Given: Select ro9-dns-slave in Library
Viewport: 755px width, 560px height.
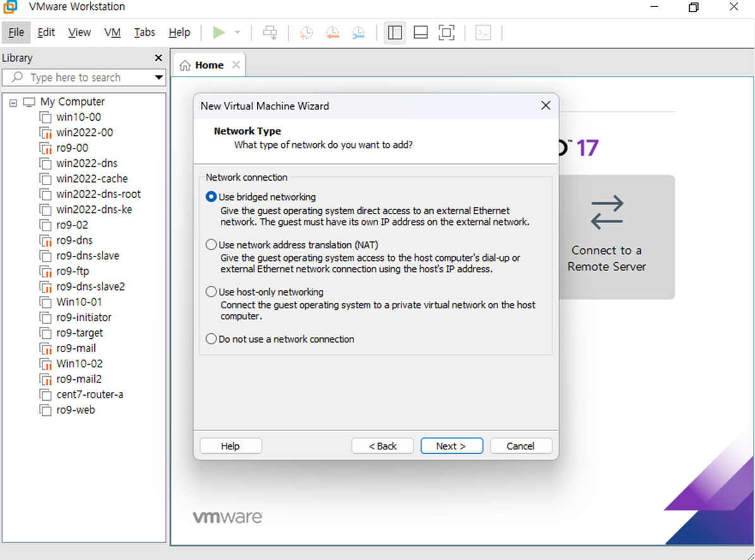Looking at the screenshot, I should pos(88,255).
